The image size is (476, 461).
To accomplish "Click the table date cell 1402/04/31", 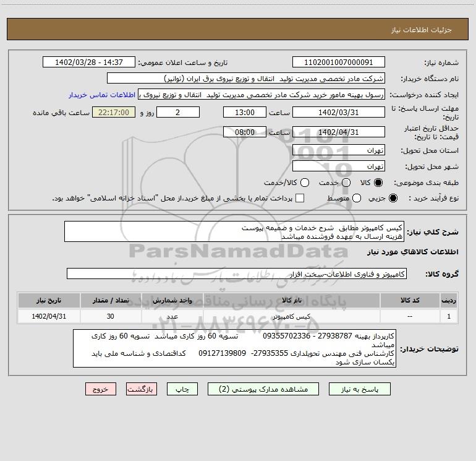I will 49,316.
